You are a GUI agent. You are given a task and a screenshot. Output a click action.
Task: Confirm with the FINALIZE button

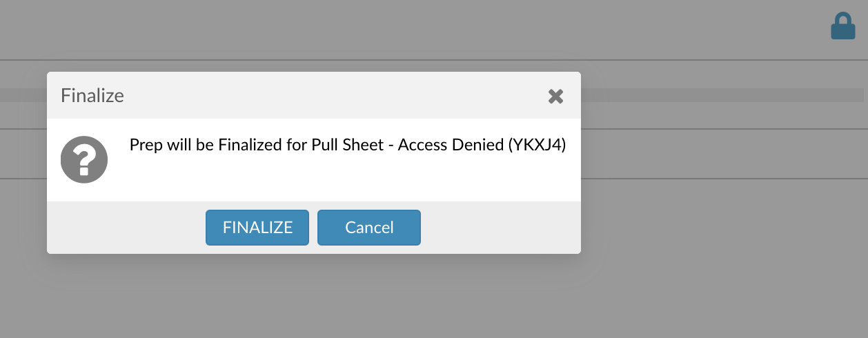(257, 228)
